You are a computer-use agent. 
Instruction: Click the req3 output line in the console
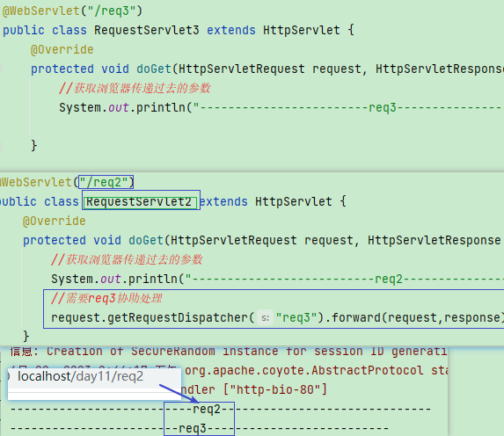(x=200, y=428)
